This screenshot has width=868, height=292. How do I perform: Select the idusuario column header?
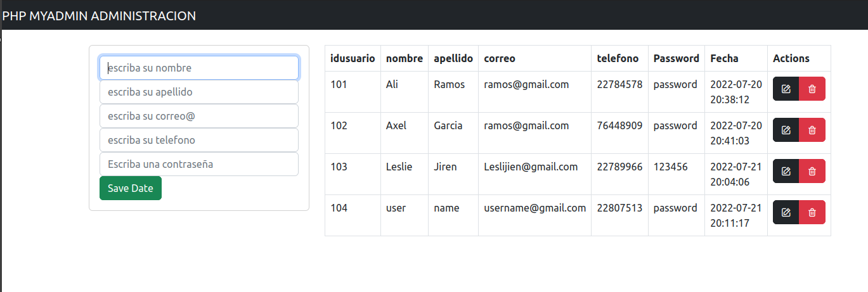(x=353, y=58)
